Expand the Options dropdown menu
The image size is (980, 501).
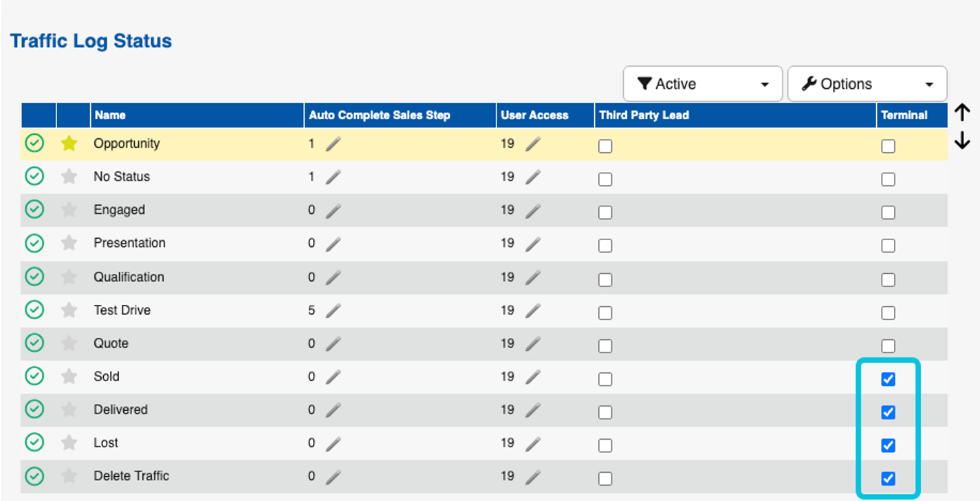pos(867,84)
